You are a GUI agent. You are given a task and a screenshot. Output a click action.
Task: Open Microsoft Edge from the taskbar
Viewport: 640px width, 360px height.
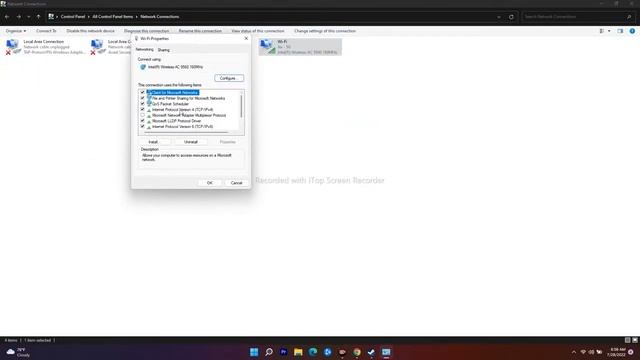313,352
